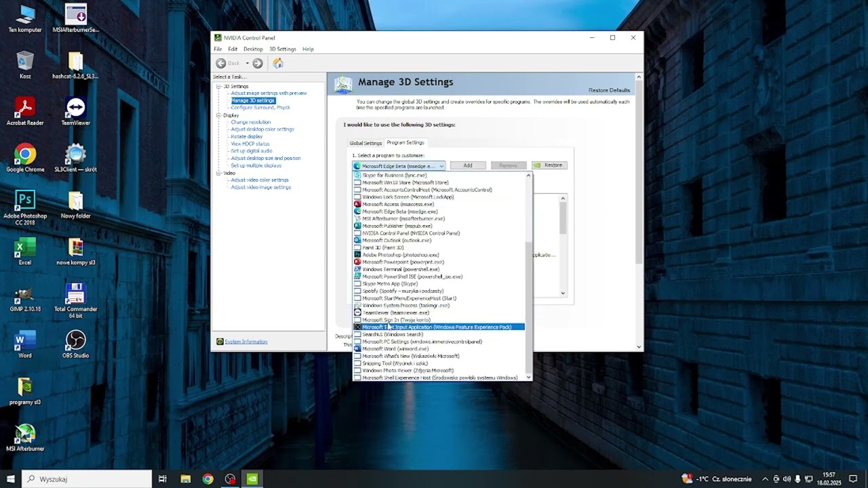Open Change resolution task
This screenshot has width=868, height=488.
coord(250,122)
